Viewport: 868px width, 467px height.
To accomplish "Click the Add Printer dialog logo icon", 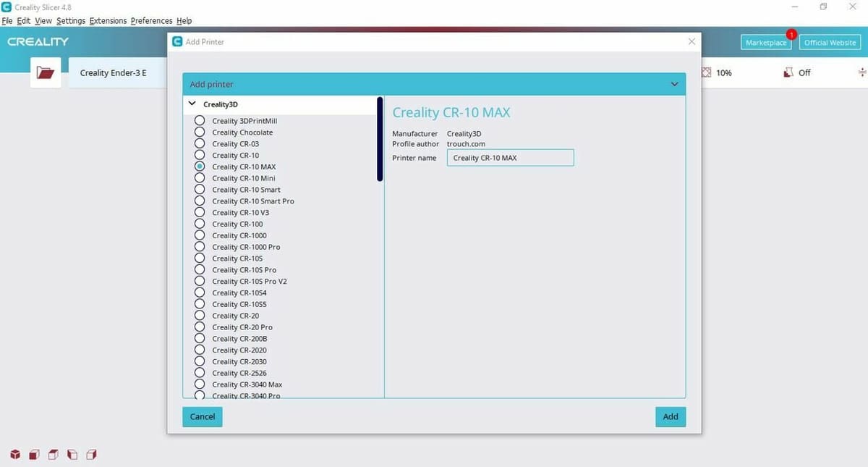I will (177, 41).
